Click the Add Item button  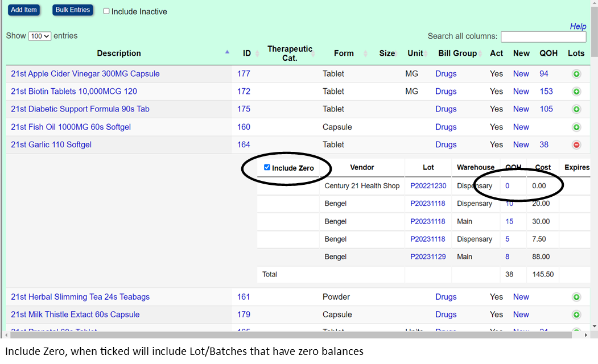24,10
